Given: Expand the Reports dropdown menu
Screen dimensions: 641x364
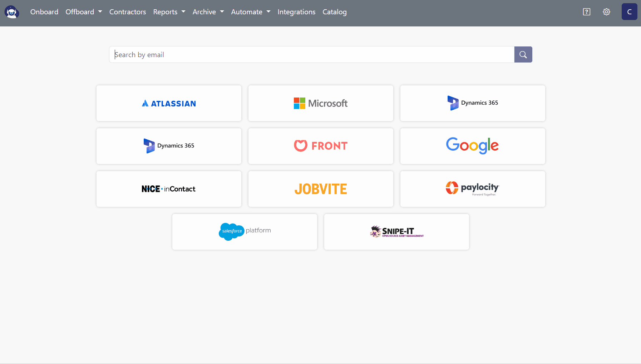Looking at the screenshot, I should click(169, 12).
